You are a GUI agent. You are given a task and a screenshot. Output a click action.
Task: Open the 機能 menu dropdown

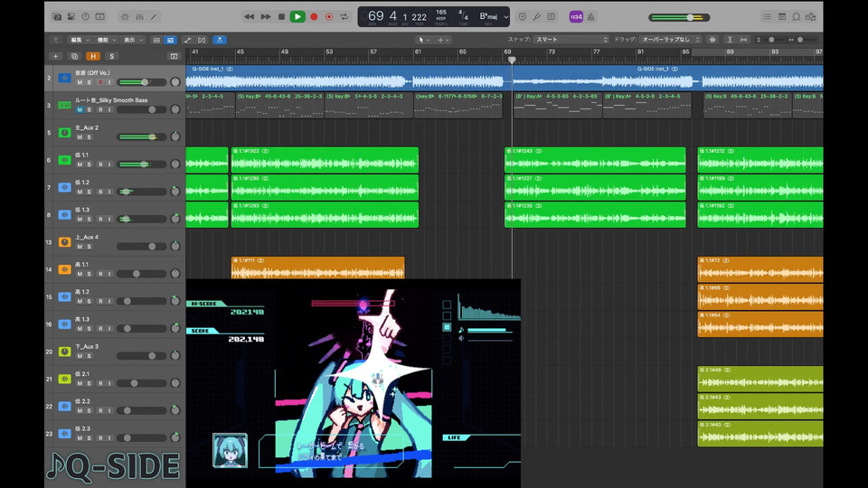pyautogui.click(x=106, y=40)
